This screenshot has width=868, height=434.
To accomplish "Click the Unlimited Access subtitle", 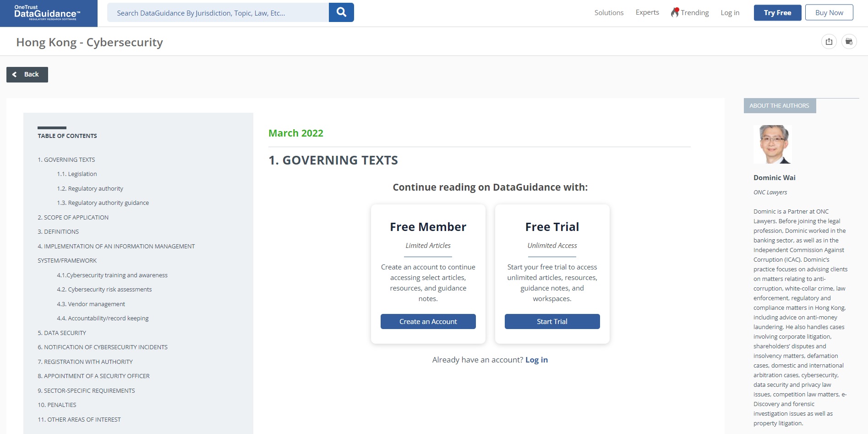I will (552, 245).
